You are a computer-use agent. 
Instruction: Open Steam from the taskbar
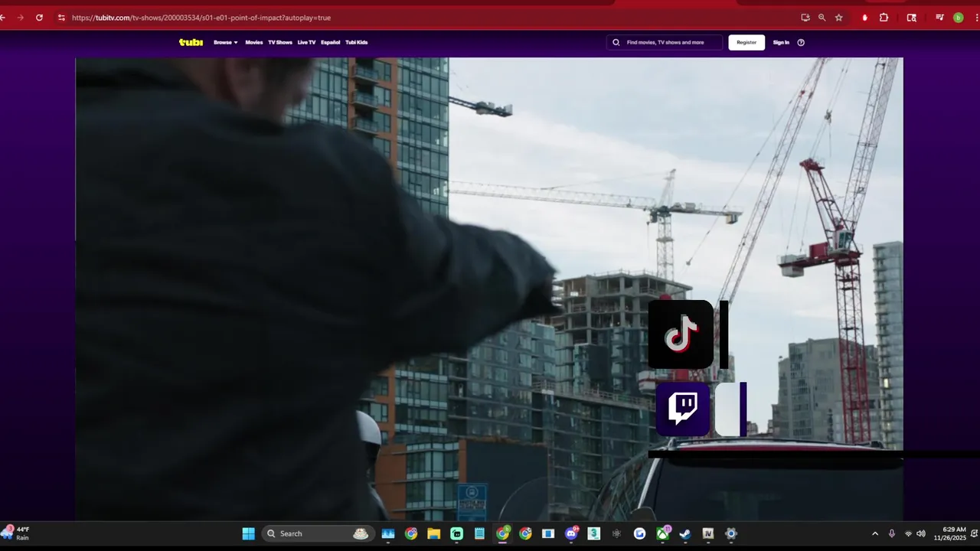(x=685, y=533)
